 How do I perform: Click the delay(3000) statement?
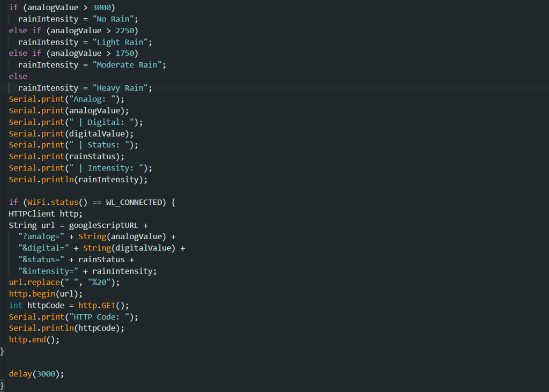pos(36,374)
